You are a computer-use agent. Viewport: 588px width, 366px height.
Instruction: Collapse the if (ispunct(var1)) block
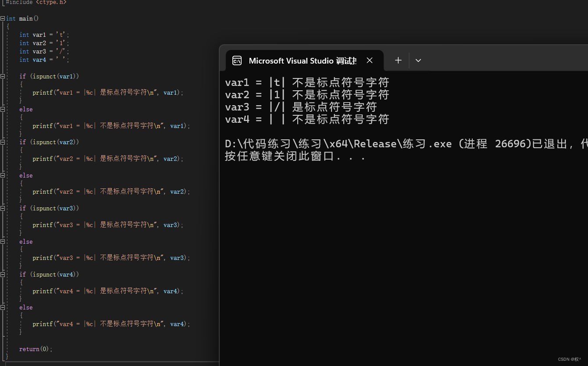point(3,76)
